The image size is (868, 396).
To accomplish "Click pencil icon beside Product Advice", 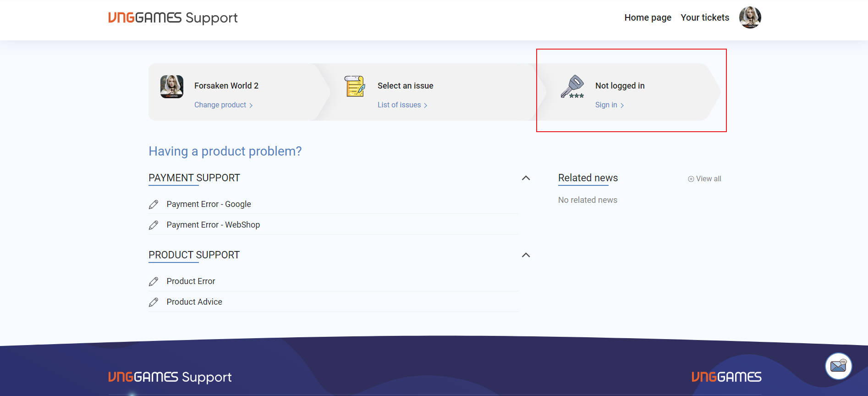I will tap(154, 302).
